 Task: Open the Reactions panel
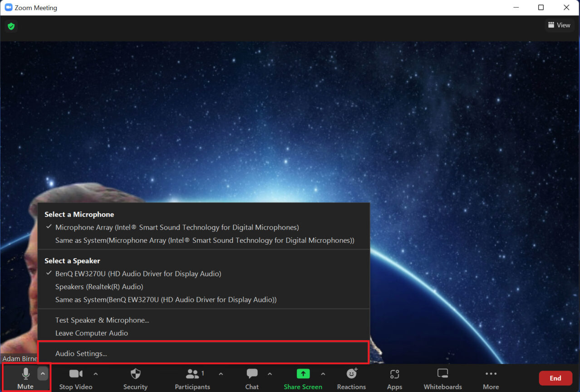[x=351, y=377]
